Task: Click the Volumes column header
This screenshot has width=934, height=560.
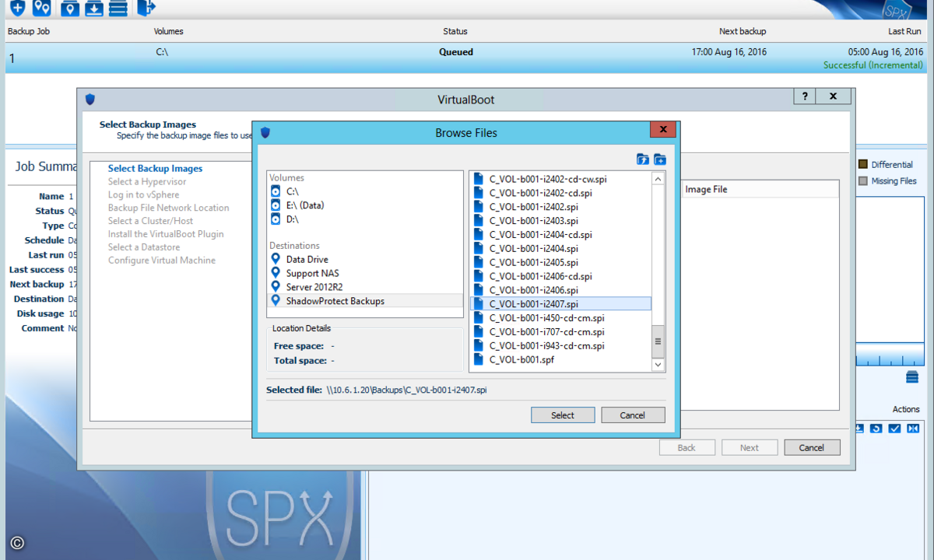Action: click(169, 32)
